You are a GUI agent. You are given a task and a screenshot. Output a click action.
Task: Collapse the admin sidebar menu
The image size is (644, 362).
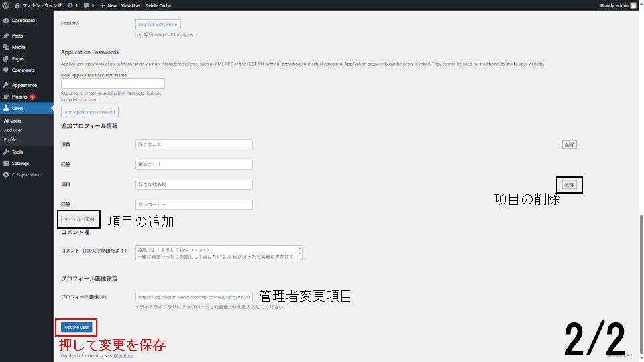(x=25, y=174)
